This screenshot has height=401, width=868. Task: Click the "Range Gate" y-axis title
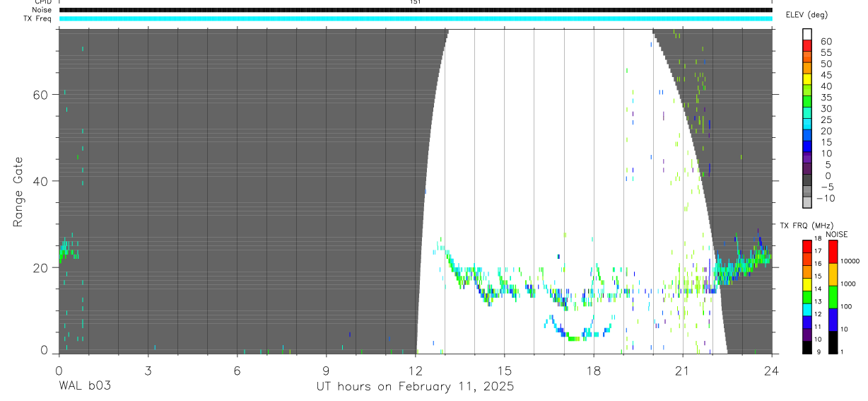click(x=18, y=192)
